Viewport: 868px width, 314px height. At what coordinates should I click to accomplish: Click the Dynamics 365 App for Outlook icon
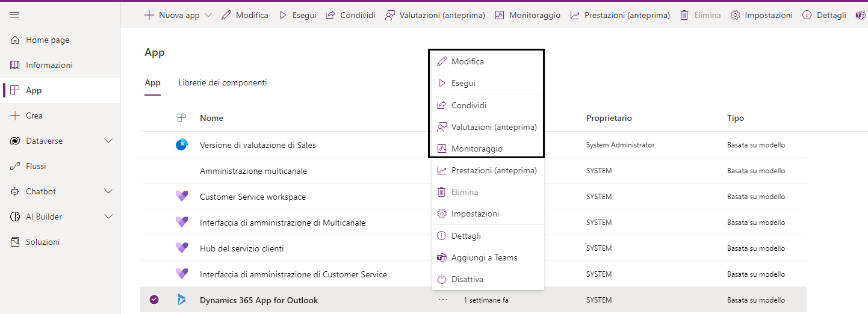click(x=181, y=300)
